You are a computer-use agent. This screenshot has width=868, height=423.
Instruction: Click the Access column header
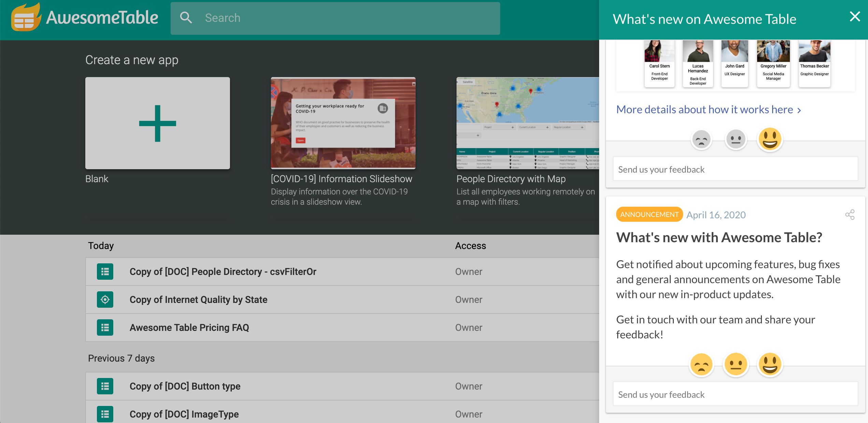coord(471,246)
